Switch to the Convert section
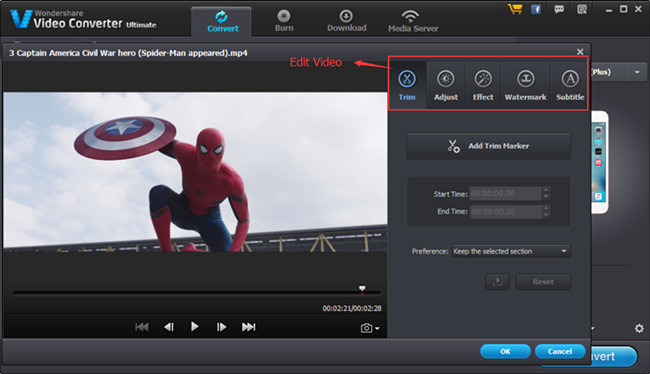 pos(222,22)
